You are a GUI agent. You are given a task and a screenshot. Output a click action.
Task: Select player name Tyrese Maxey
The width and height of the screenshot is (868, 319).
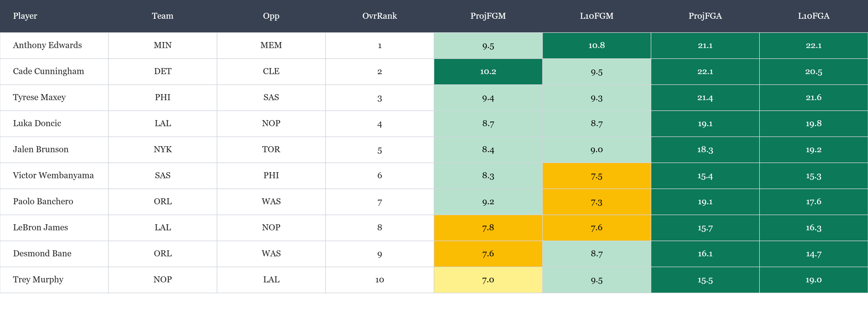[39, 97]
